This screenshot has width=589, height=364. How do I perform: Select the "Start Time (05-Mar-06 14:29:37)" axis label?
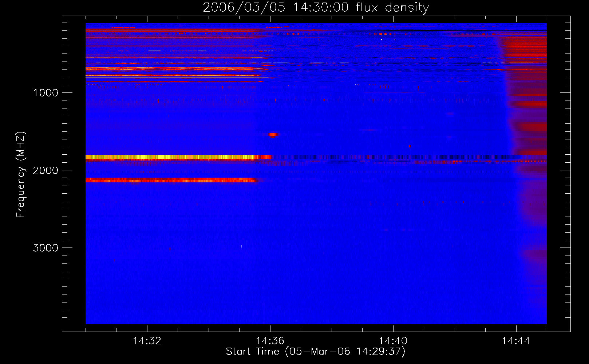coord(316,352)
